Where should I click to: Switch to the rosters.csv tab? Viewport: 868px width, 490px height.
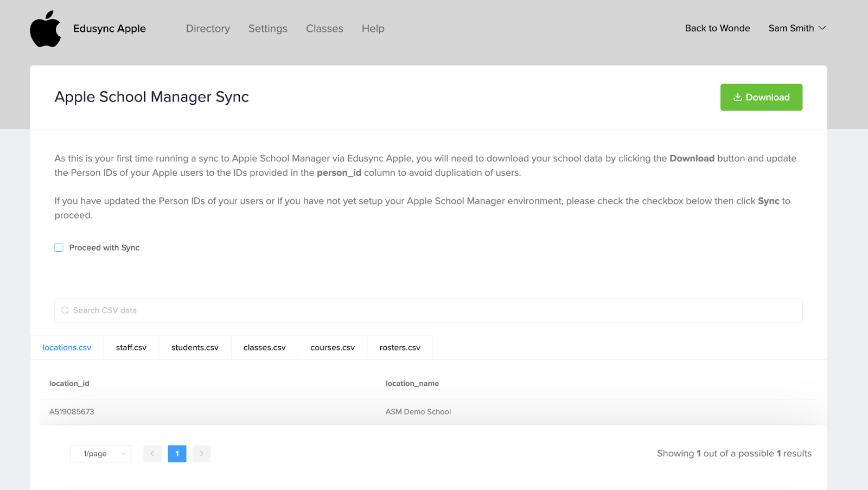(x=400, y=347)
